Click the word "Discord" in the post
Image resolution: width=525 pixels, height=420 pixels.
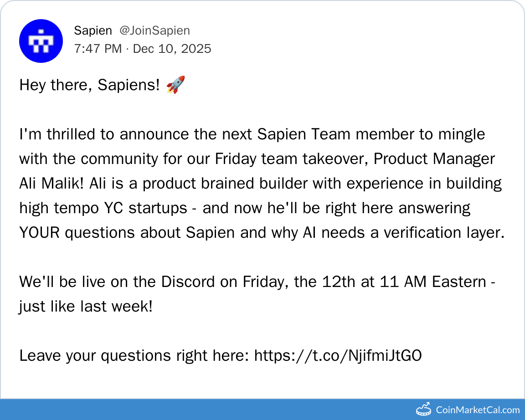189,282
